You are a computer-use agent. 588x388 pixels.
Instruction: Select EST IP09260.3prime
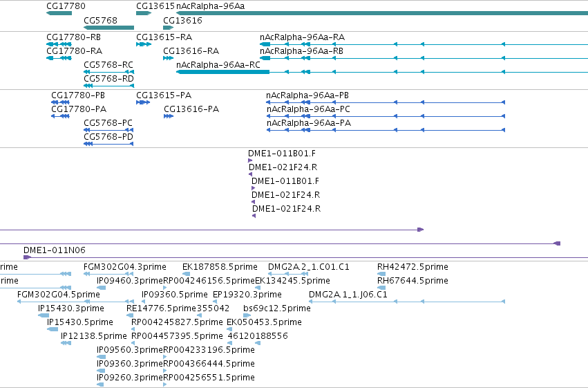(x=130, y=378)
